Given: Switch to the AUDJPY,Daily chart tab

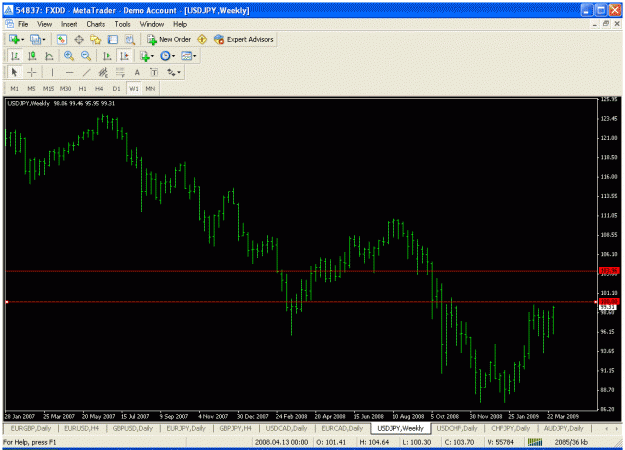Looking at the screenshot, I should pyautogui.click(x=564, y=428).
